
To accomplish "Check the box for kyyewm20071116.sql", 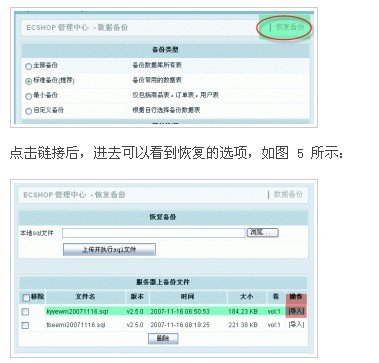I will (25, 312).
